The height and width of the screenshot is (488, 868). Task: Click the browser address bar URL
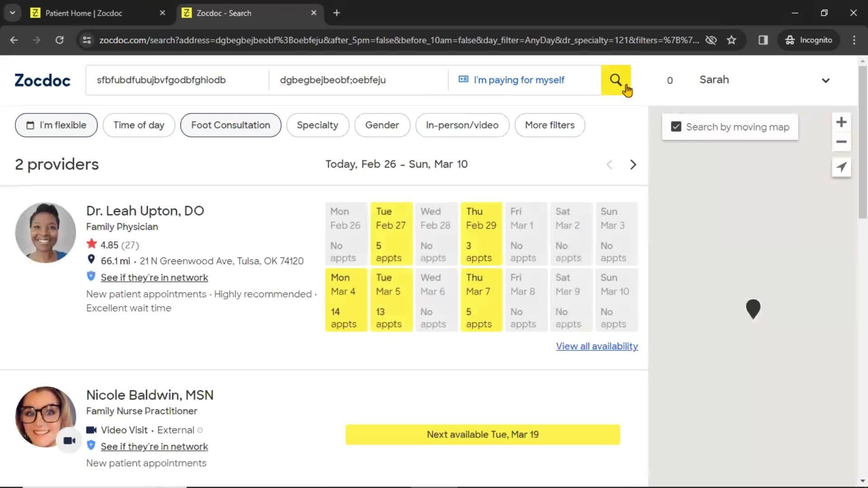pyautogui.click(x=399, y=40)
